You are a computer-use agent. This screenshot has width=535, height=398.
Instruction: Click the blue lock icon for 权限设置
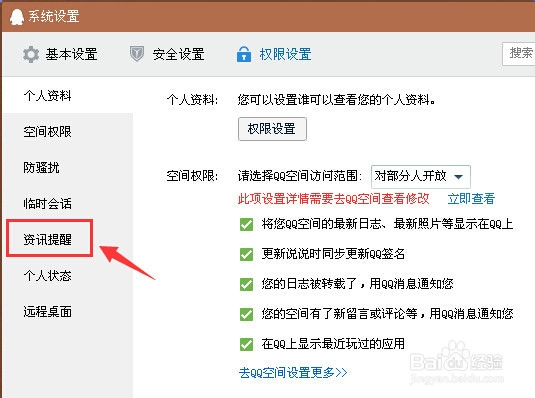244,54
